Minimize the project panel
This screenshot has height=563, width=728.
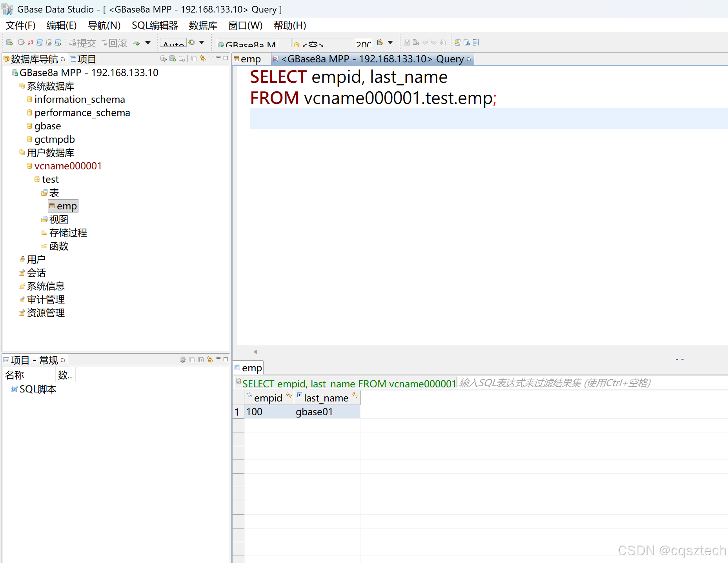(x=218, y=358)
